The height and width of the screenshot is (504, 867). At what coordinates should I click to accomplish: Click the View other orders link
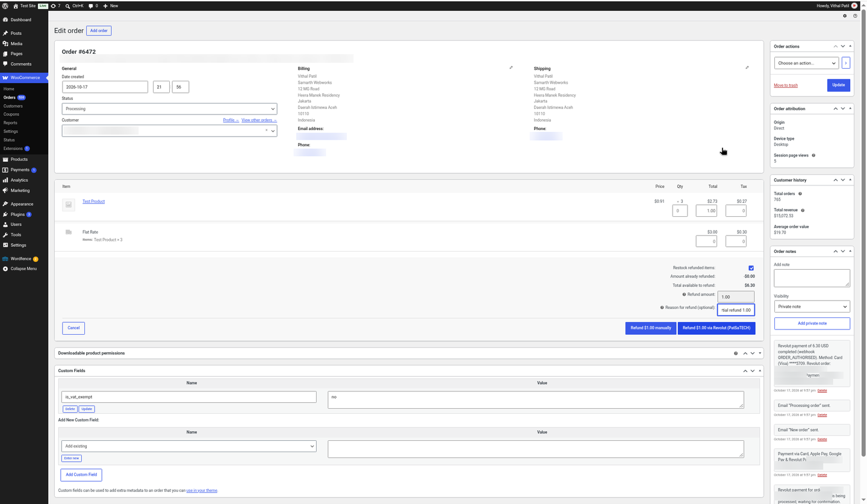(259, 120)
